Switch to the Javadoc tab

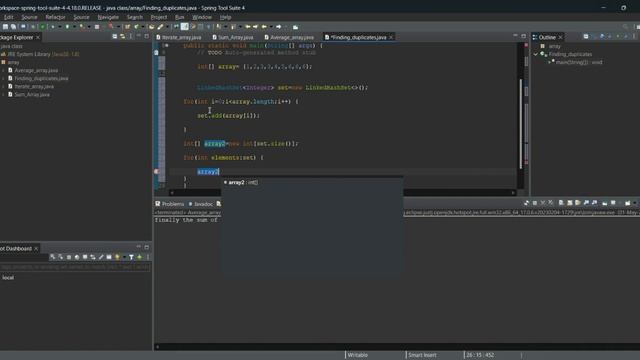tap(201, 204)
